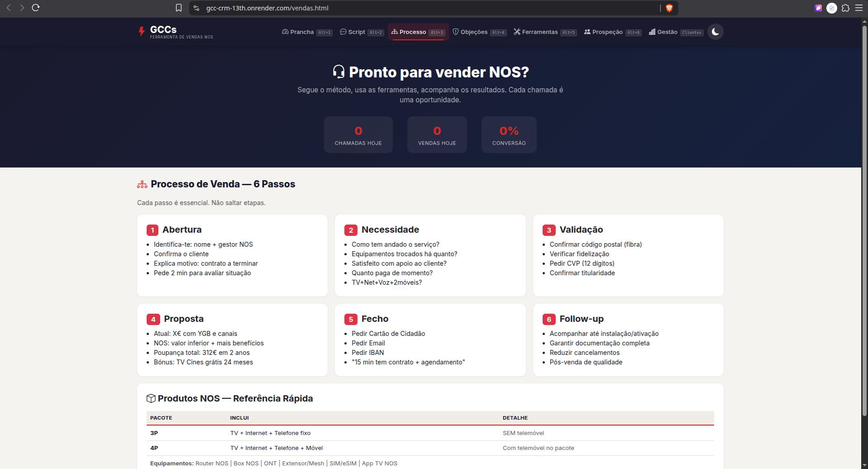
Task: Open the Objeções tab
Action: (479, 32)
